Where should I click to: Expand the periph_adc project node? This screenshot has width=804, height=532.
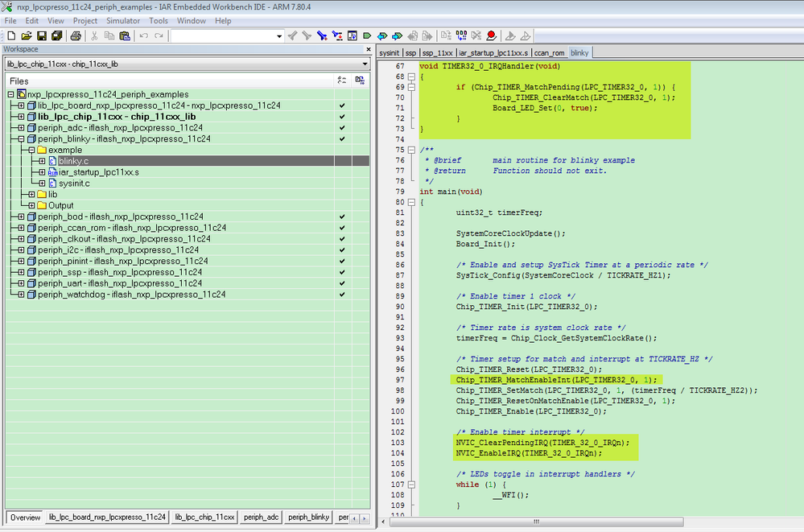pyautogui.click(x=21, y=128)
